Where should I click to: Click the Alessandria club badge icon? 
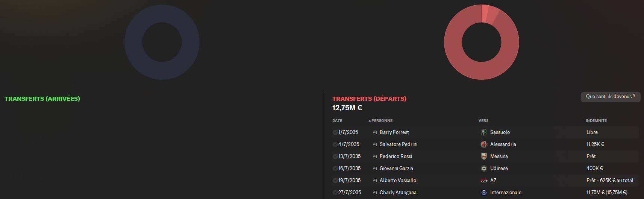pyautogui.click(x=484, y=144)
